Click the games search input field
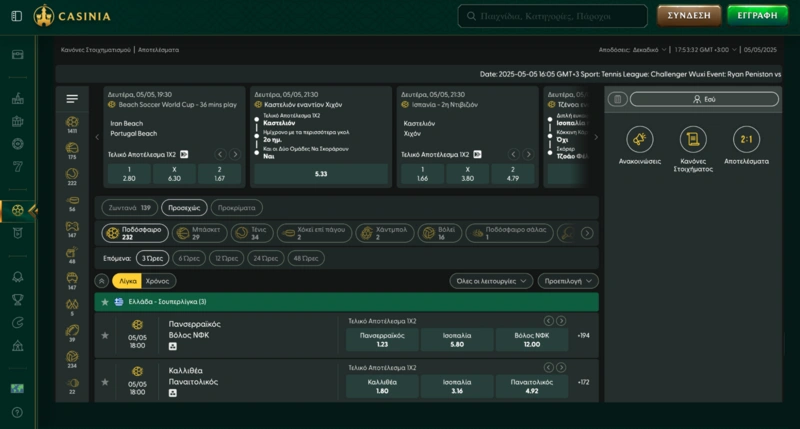This screenshot has width=800, height=429. (x=553, y=16)
